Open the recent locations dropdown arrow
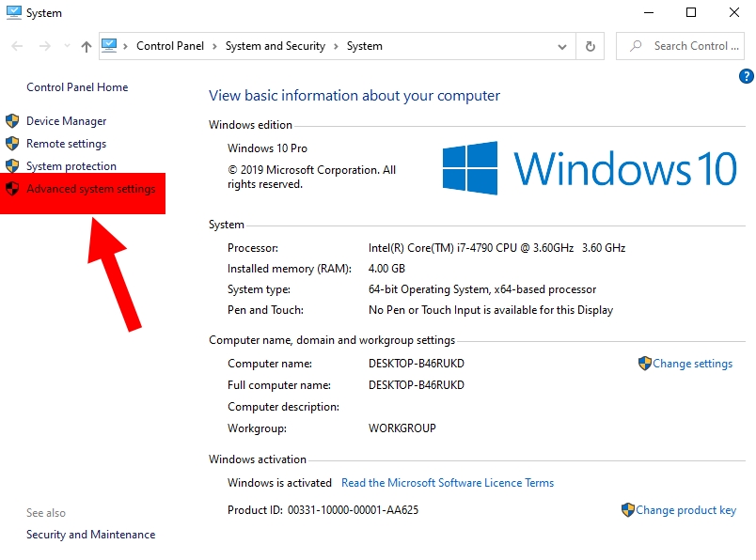Viewport: 756px width, 560px height. point(67,46)
